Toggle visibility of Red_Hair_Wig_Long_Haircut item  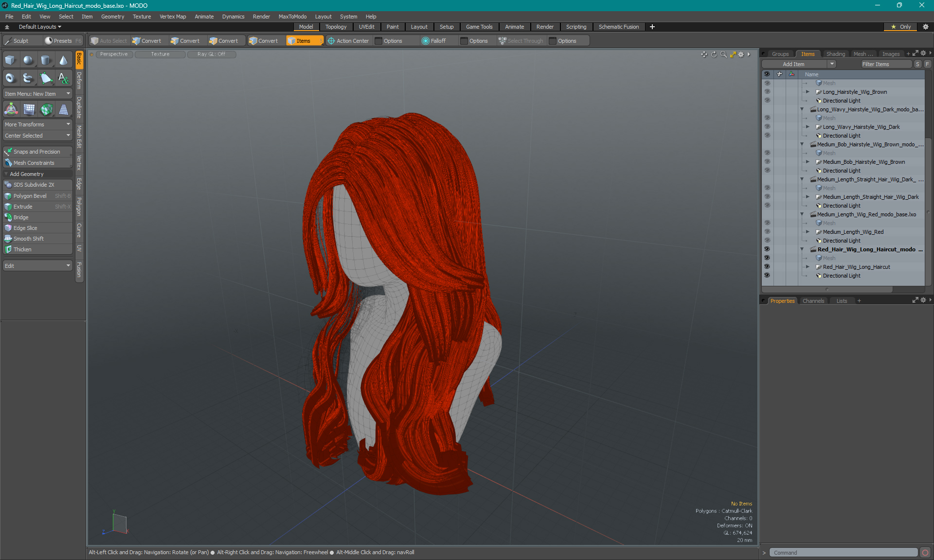[767, 267]
